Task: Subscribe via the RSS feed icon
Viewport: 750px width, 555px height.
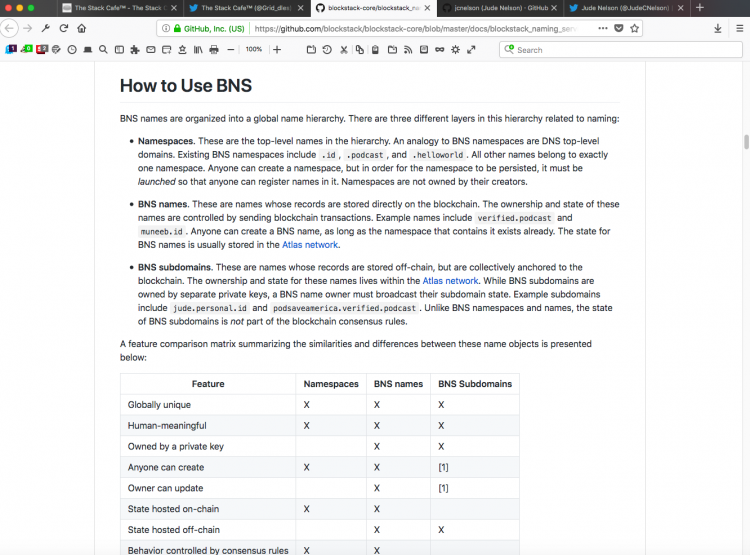Action: coord(408,50)
